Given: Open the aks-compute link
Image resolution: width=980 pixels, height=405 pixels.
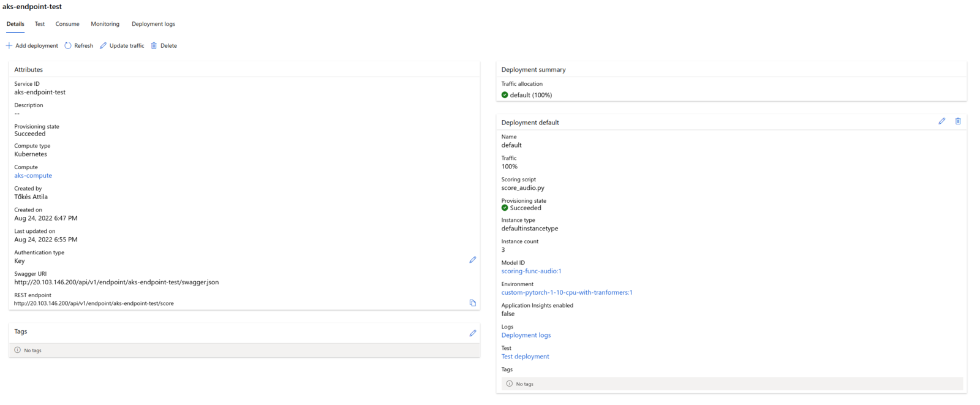Looking at the screenshot, I should (33, 176).
